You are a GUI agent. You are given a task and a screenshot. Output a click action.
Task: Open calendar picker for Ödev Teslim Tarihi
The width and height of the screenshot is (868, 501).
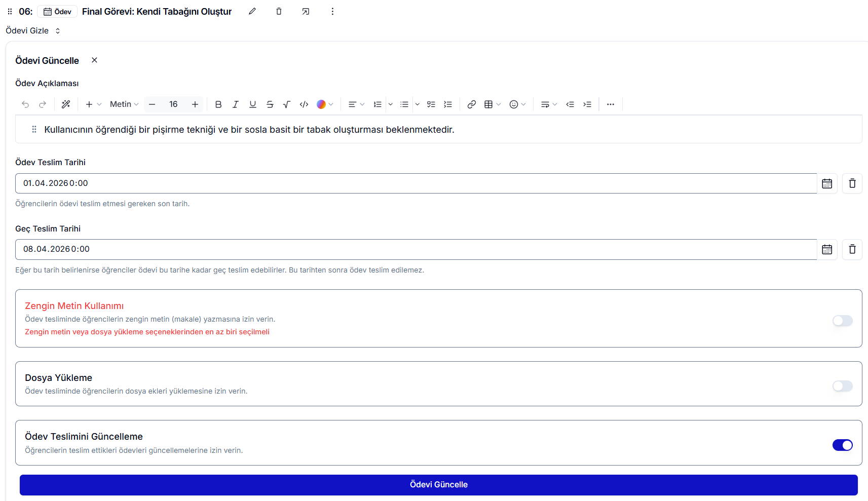click(827, 183)
